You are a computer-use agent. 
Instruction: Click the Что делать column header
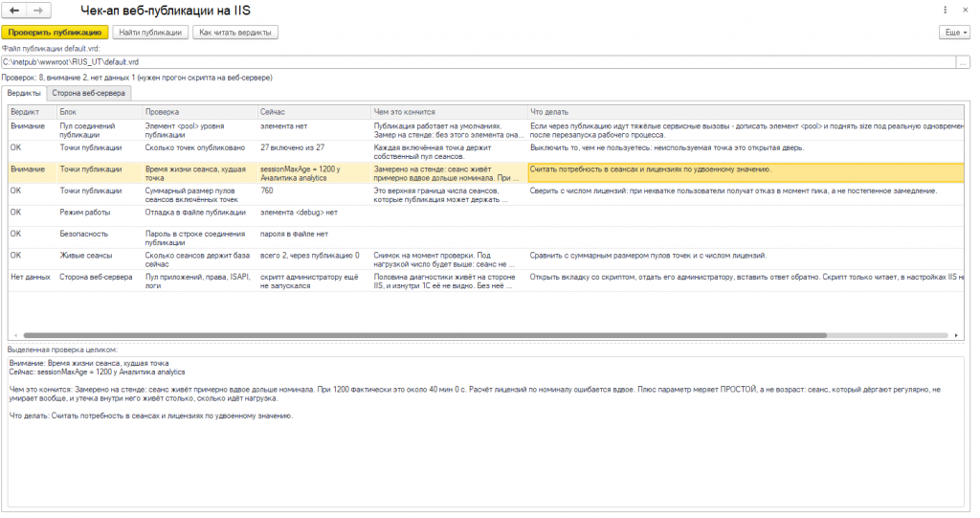point(746,112)
